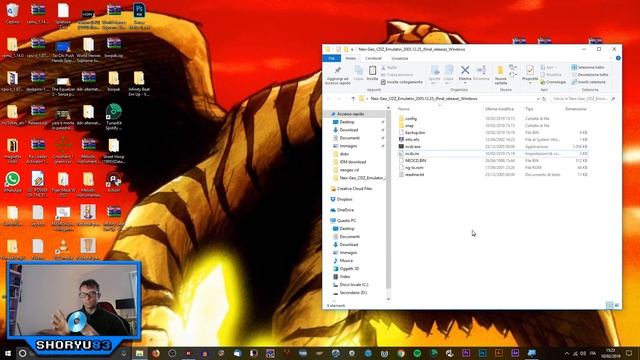This screenshot has height=360, width=640.
Task: Open Musica under Questo PC
Action: pyautogui.click(x=346, y=260)
